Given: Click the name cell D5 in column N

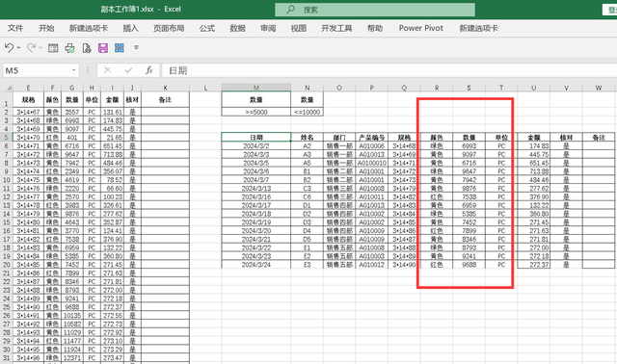Looking at the screenshot, I should (307, 239).
